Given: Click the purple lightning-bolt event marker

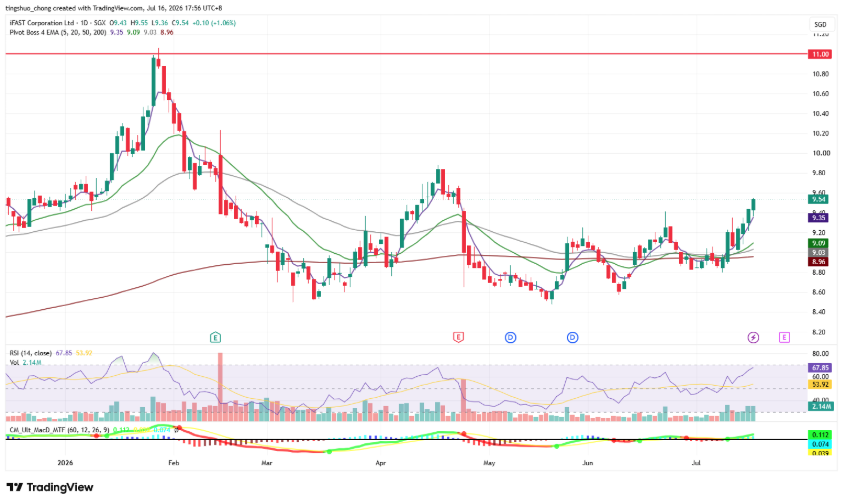Looking at the screenshot, I should (x=753, y=338).
